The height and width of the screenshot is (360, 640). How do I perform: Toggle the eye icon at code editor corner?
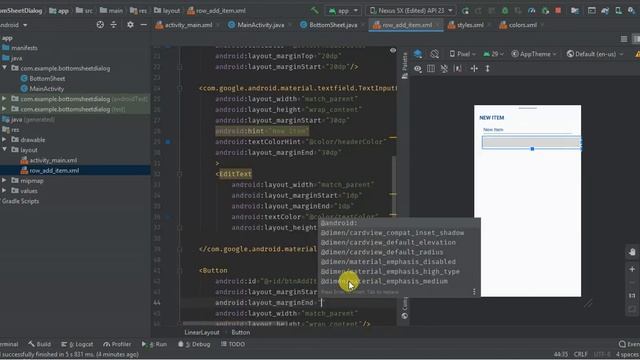click(x=393, y=51)
